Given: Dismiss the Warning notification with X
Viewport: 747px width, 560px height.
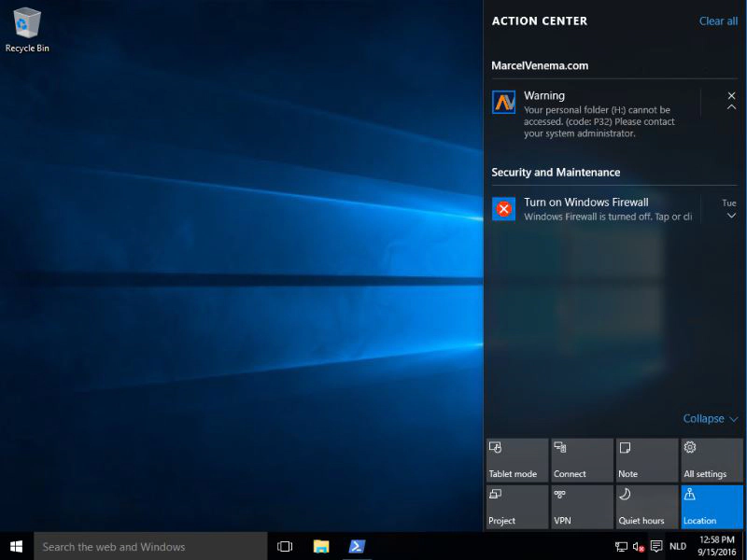Looking at the screenshot, I should [731, 95].
